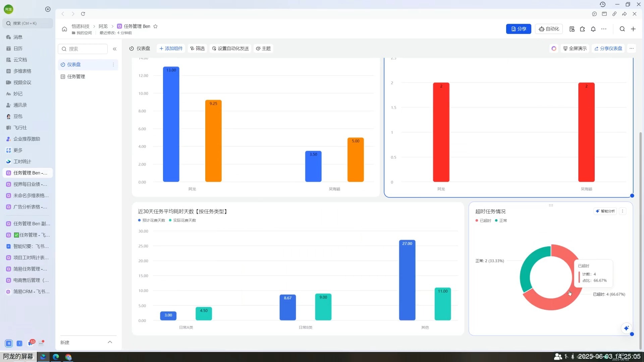Open more options on 超时任务情况 card
This screenshot has height=362, width=644.
click(x=623, y=211)
